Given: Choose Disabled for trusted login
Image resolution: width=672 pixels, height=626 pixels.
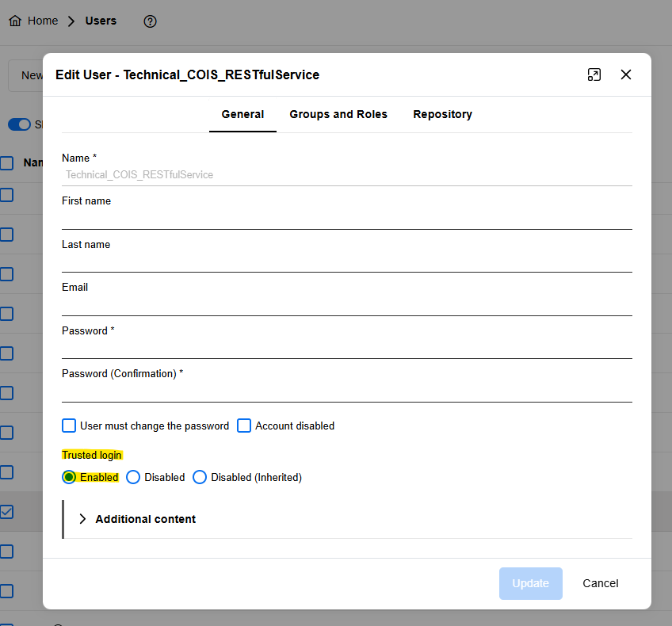Looking at the screenshot, I should [x=133, y=477].
